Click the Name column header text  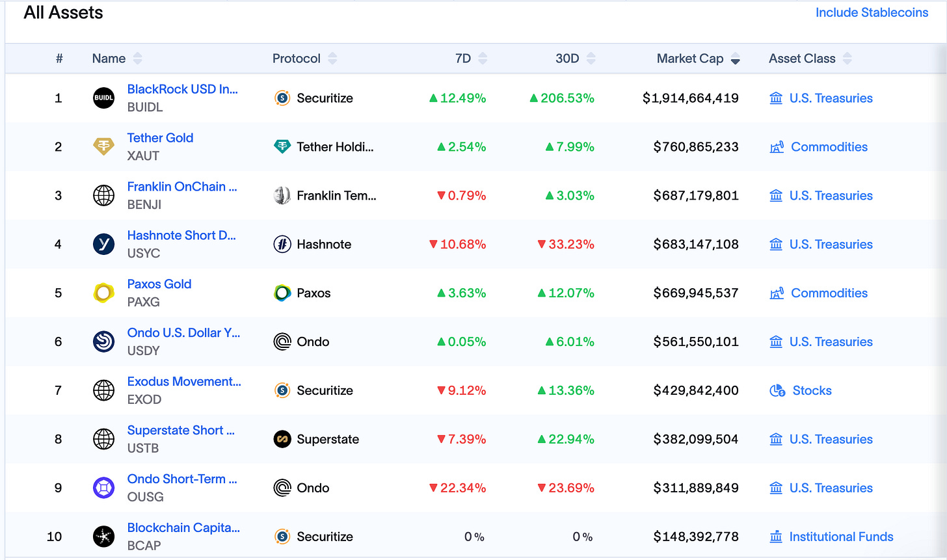click(109, 59)
